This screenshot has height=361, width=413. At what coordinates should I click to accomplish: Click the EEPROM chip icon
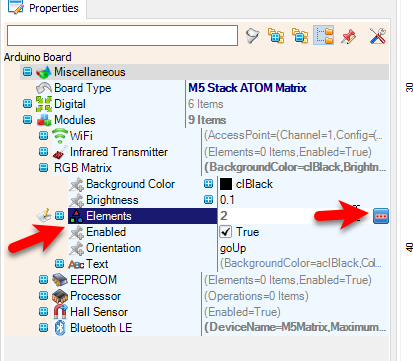point(60,280)
